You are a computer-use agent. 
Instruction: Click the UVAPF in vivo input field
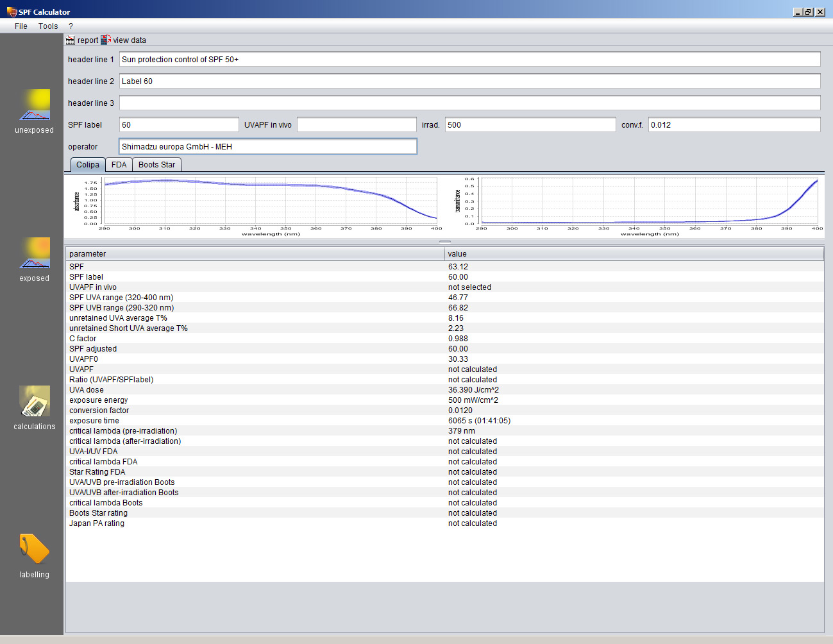(357, 125)
